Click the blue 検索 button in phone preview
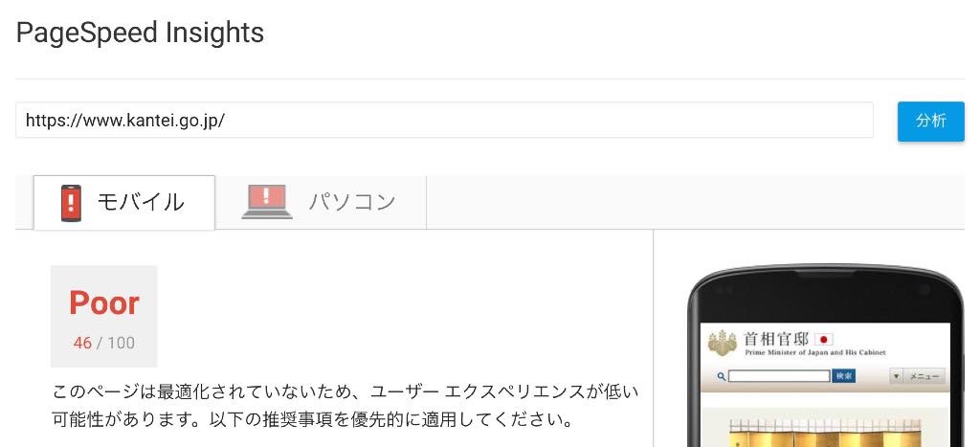This screenshot has height=447, width=980. pyautogui.click(x=844, y=376)
